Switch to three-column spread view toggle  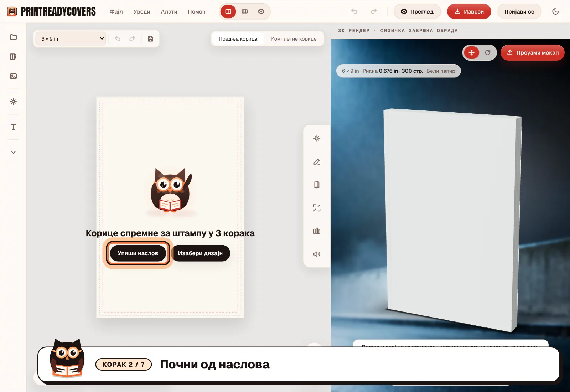click(x=245, y=11)
